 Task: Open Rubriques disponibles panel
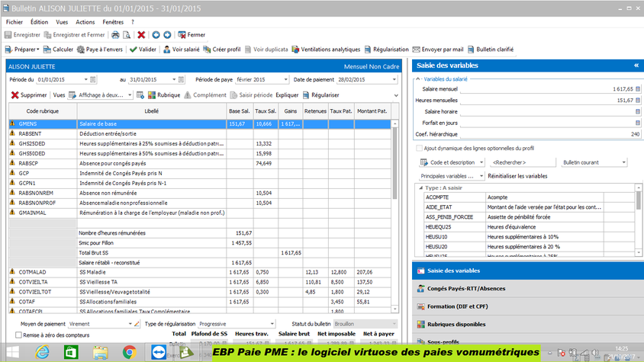click(x=527, y=324)
